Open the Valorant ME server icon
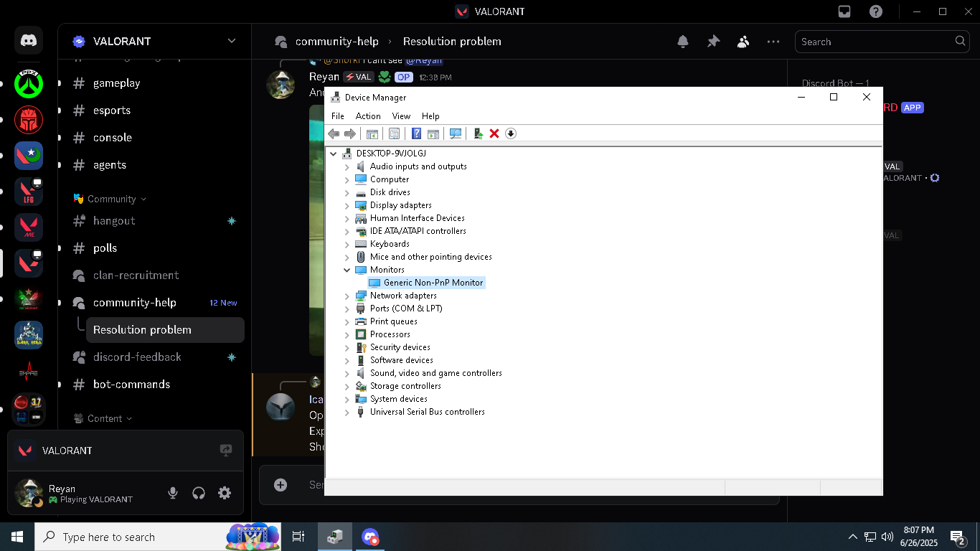980x551 pixels. [x=29, y=227]
